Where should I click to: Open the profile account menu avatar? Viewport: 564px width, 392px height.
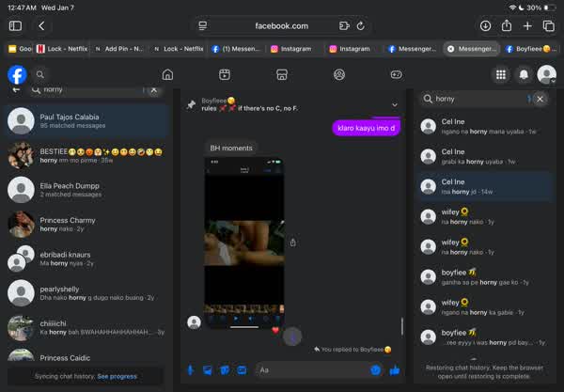click(x=546, y=75)
